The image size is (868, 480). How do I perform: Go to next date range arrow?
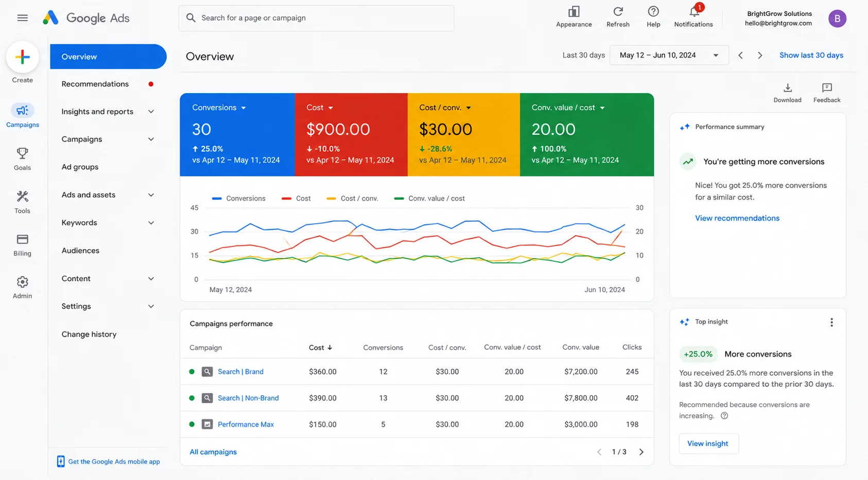[760, 56]
